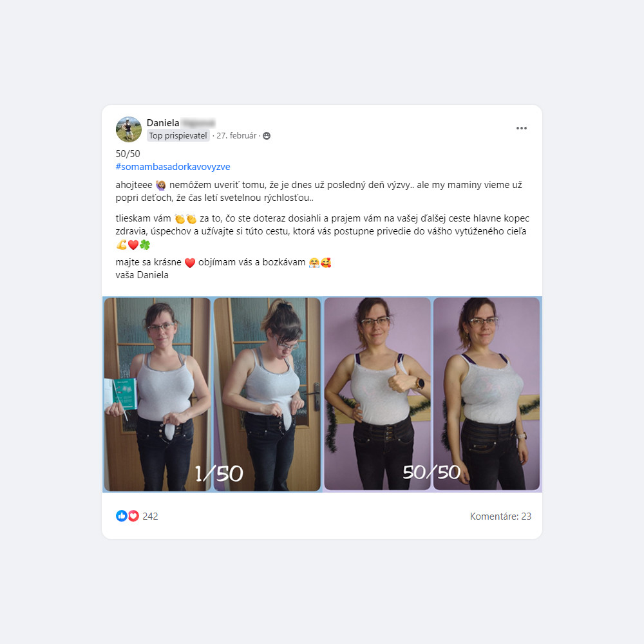
Task: Open Komentáre: 23 comments list
Action: point(500,516)
